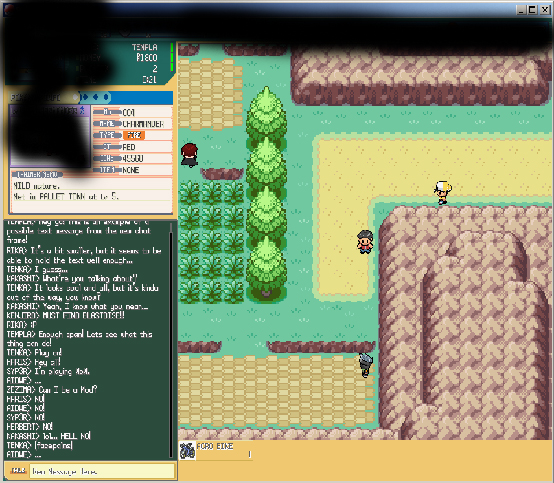This screenshot has height=483, width=554.
Task: Click the 'MUST FIND BLASTOISE!!' chat line
Action: coord(65,315)
